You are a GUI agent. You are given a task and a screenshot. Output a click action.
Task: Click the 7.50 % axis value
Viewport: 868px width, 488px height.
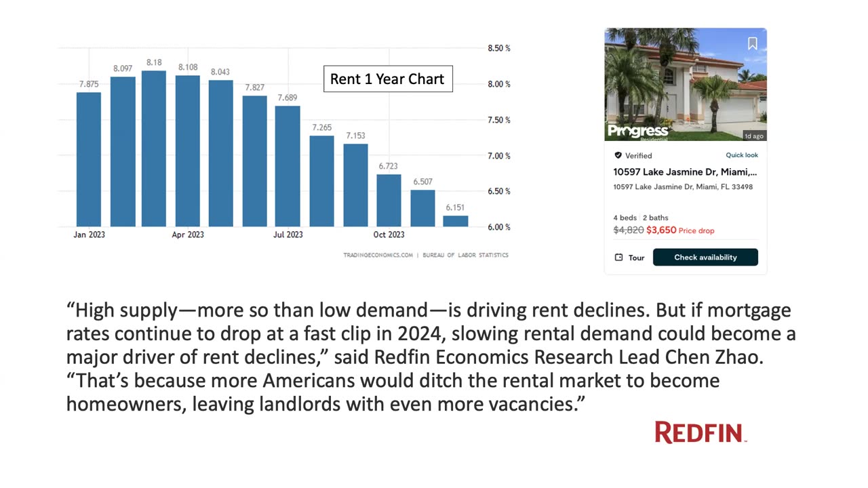click(499, 120)
